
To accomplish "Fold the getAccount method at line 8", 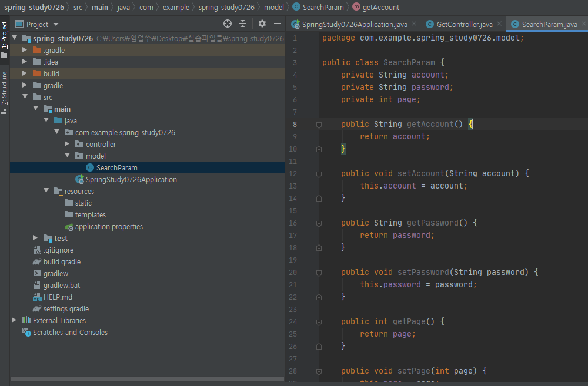I will point(319,125).
